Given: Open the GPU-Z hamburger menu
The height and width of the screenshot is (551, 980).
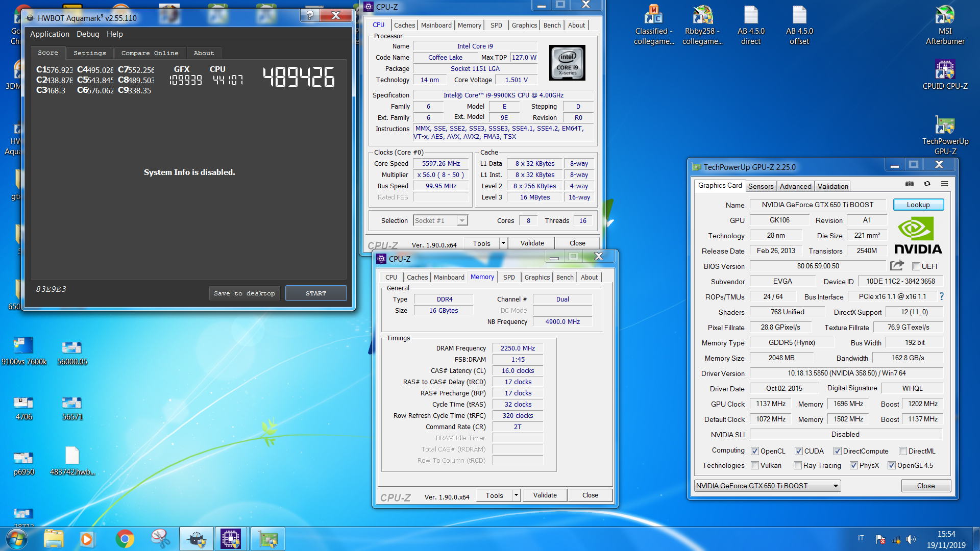Looking at the screenshot, I should 944,184.
